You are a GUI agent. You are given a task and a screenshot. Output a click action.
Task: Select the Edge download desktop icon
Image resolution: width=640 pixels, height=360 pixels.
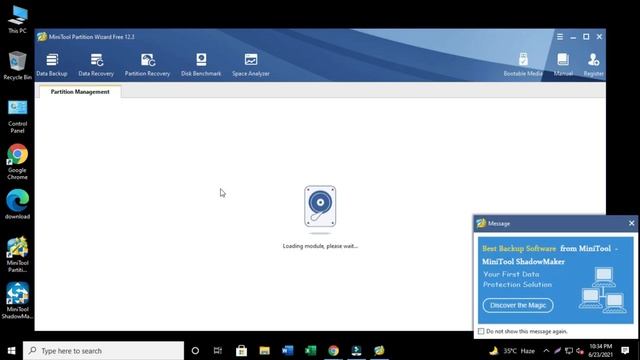[x=17, y=204]
